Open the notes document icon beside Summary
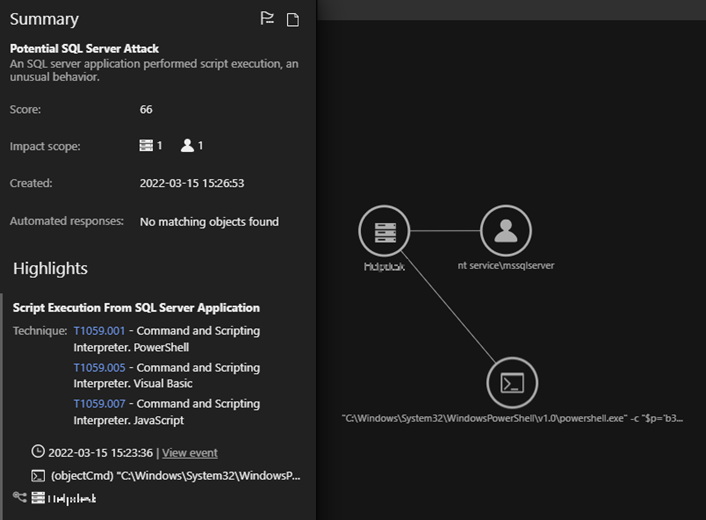The width and height of the screenshot is (706, 520). 293,19
